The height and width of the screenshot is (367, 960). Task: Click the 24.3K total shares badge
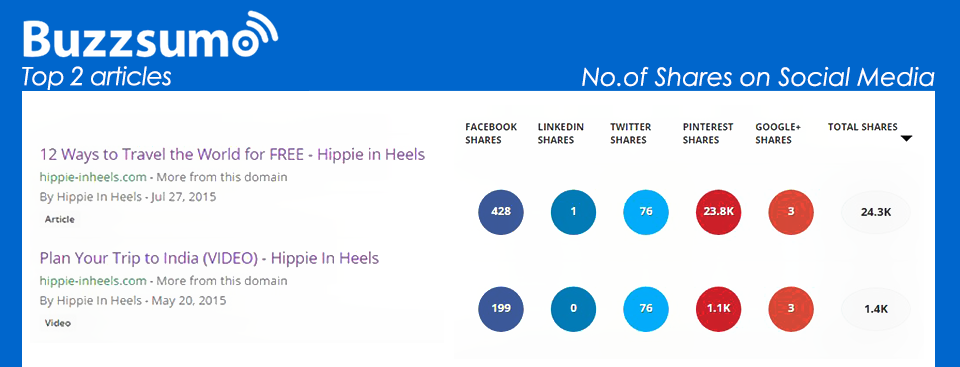click(x=876, y=213)
